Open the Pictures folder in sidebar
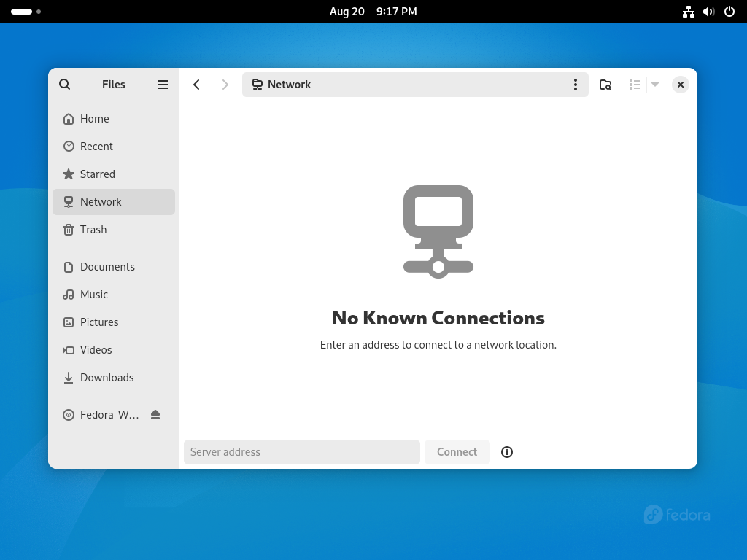The height and width of the screenshot is (560, 747). pyautogui.click(x=114, y=322)
